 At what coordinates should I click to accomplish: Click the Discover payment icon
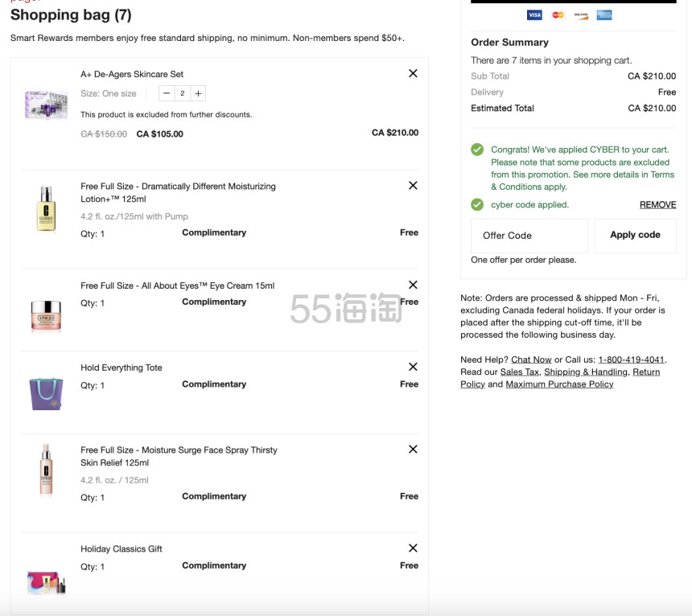(x=581, y=15)
